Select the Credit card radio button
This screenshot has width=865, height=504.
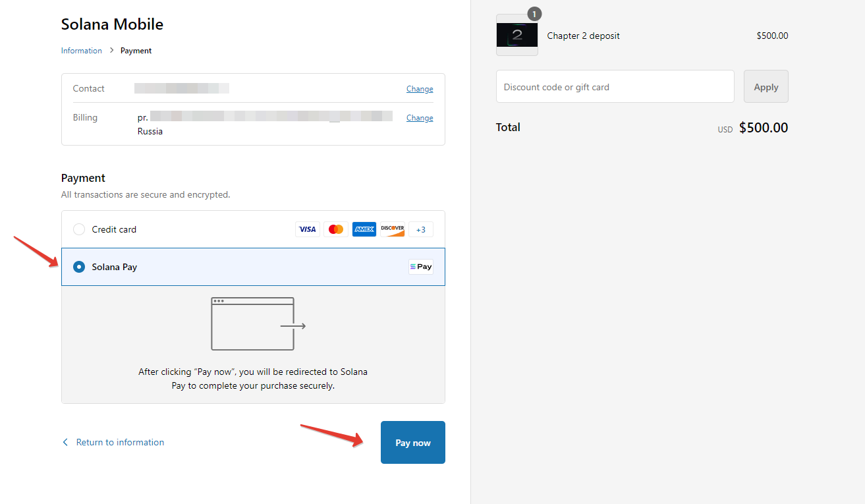[79, 229]
